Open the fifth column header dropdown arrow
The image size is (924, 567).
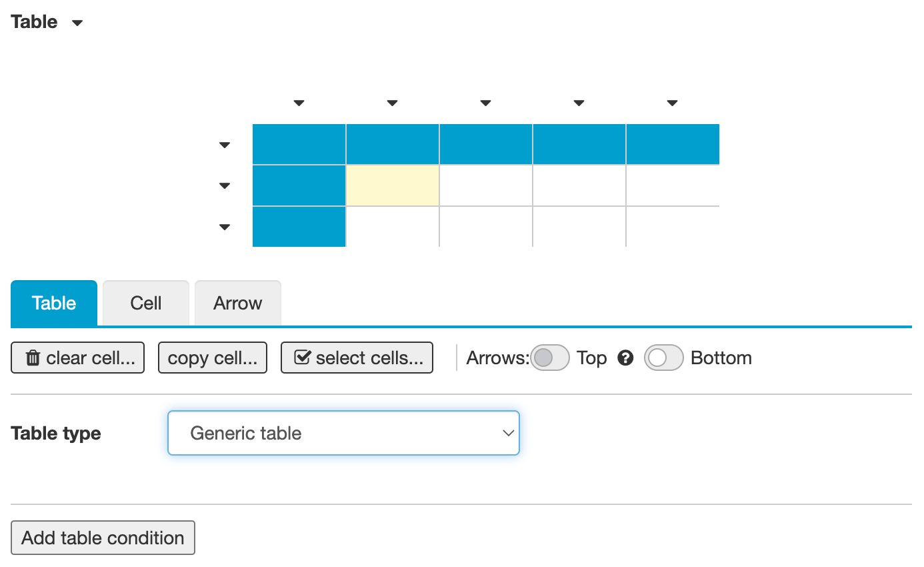pos(672,102)
